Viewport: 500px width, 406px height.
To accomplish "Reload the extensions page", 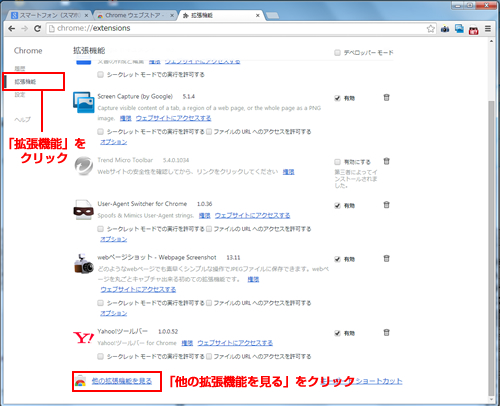I will click(37, 29).
